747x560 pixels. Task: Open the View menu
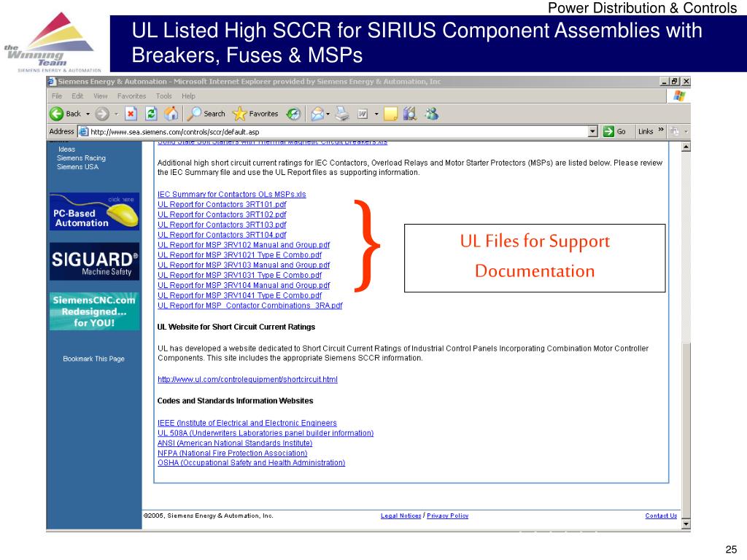(101, 96)
